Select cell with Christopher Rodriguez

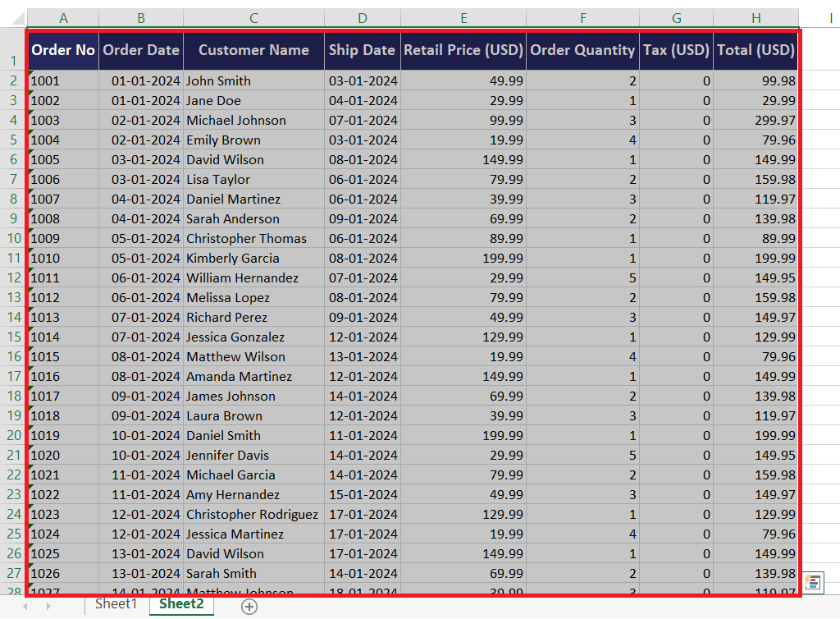pyautogui.click(x=254, y=514)
